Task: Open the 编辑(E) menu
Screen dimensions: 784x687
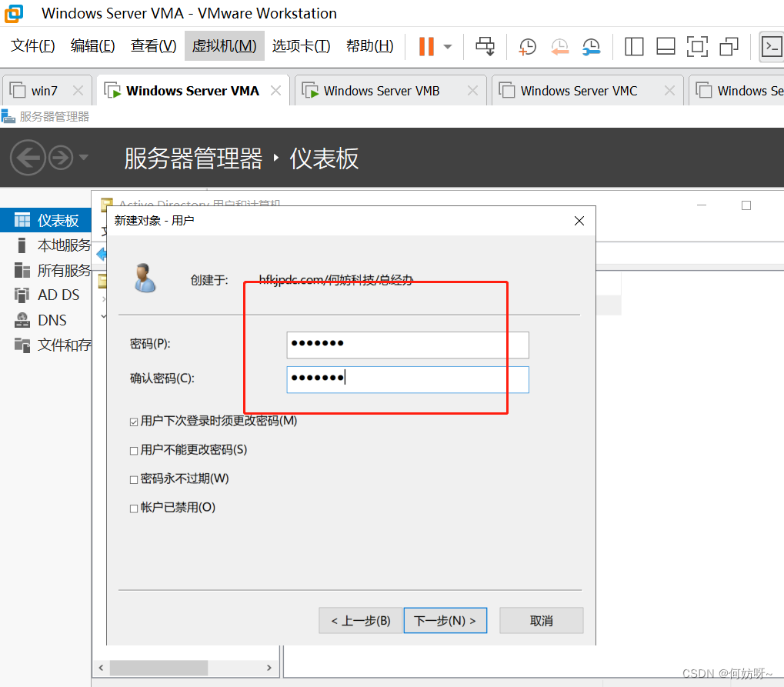Action: [x=93, y=46]
